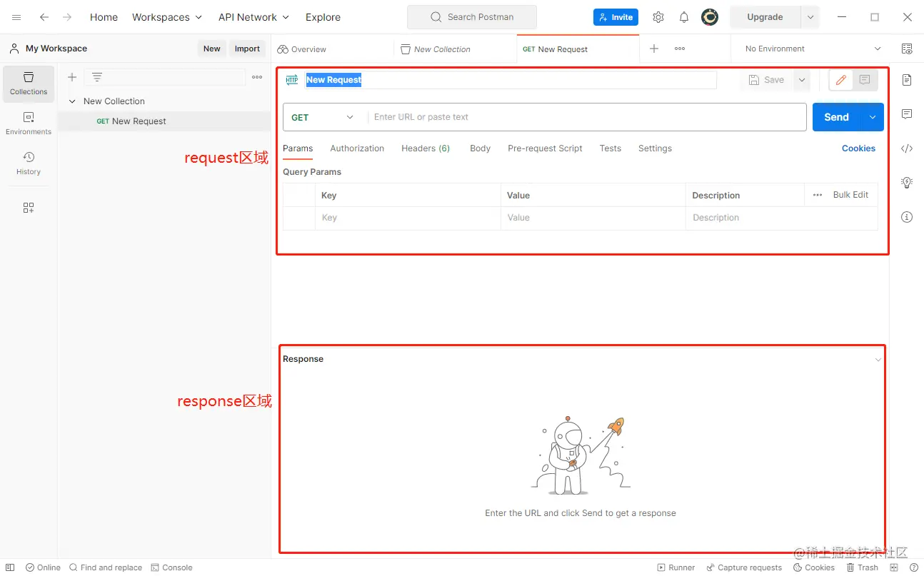Open the settings gear in the header
The image size is (924, 576).
(x=658, y=17)
